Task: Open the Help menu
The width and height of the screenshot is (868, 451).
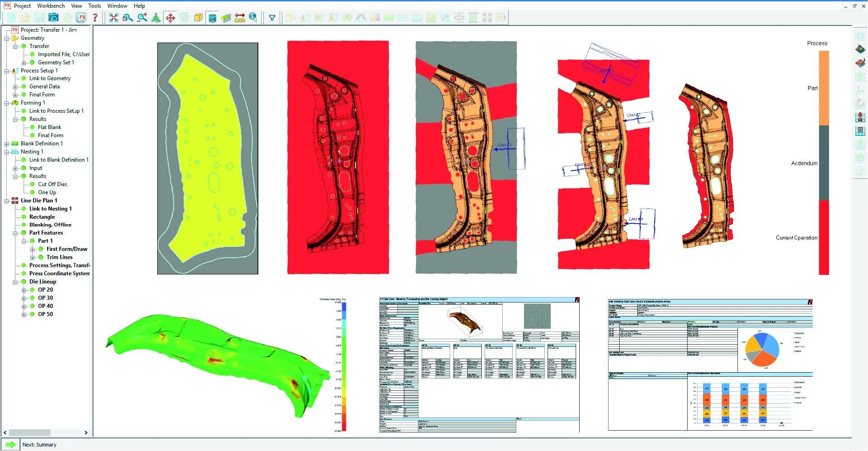Action: point(139,6)
